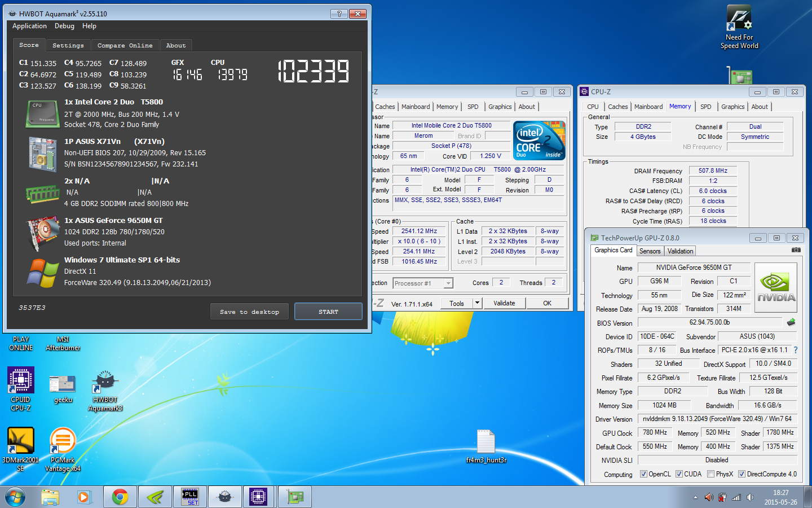Image resolution: width=812 pixels, height=508 pixels.
Task: Toggle OpenCL checkbox in GPU-Z
Action: tap(643, 474)
